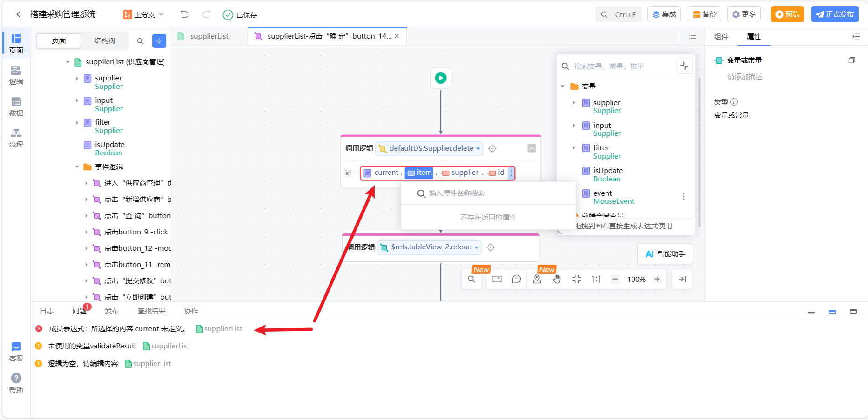The width and height of the screenshot is (868, 420).
Task: Collapse the 变量 folder in variable panel
Action: click(x=563, y=87)
